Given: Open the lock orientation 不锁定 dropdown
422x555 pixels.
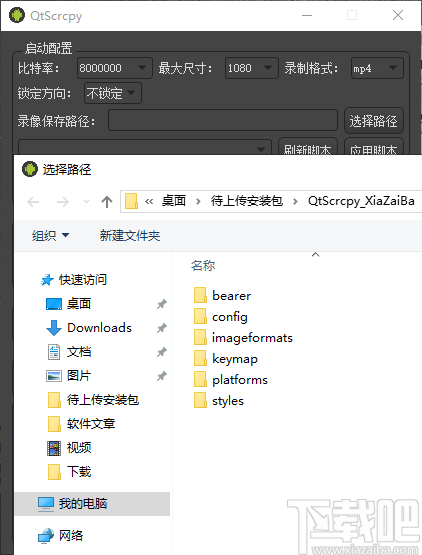Looking at the screenshot, I should [x=113, y=93].
